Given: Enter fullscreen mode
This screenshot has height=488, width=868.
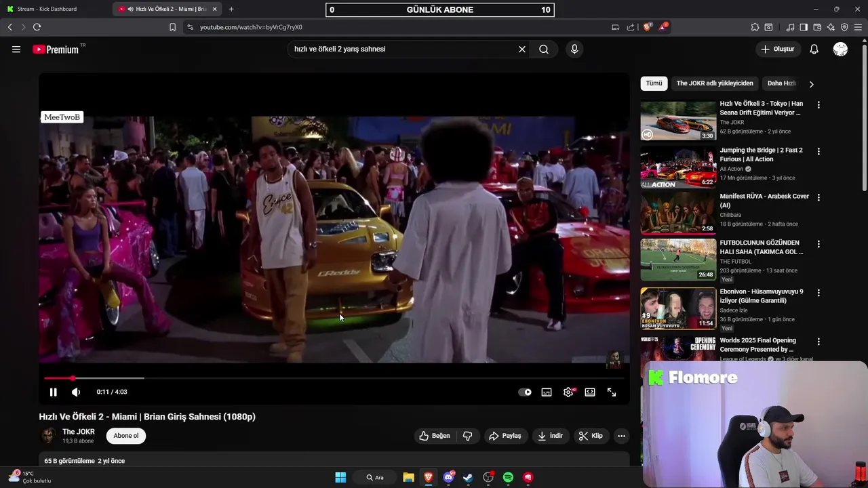Looking at the screenshot, I should point(612,392).
